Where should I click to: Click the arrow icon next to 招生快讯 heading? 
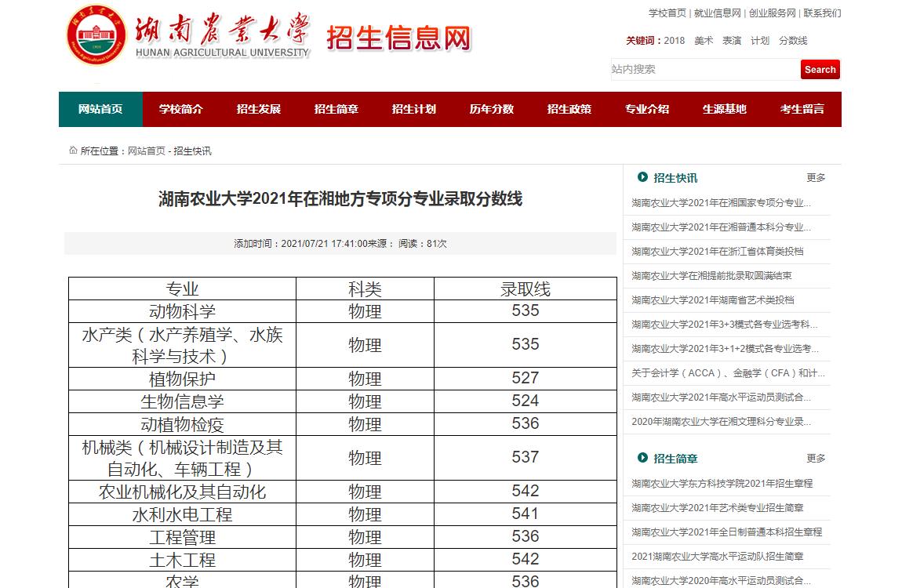[642, 177]
